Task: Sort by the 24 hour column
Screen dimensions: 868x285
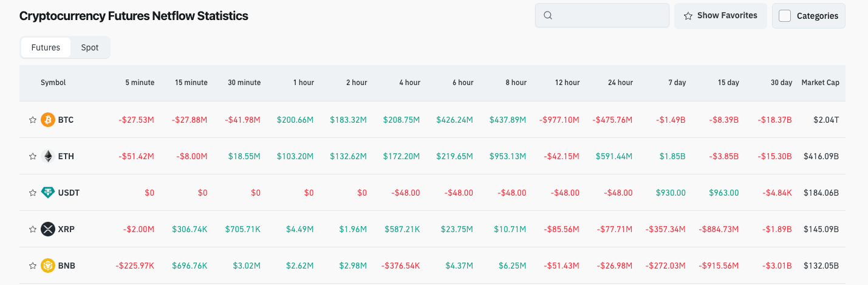Action: click(x=620, y=83)
